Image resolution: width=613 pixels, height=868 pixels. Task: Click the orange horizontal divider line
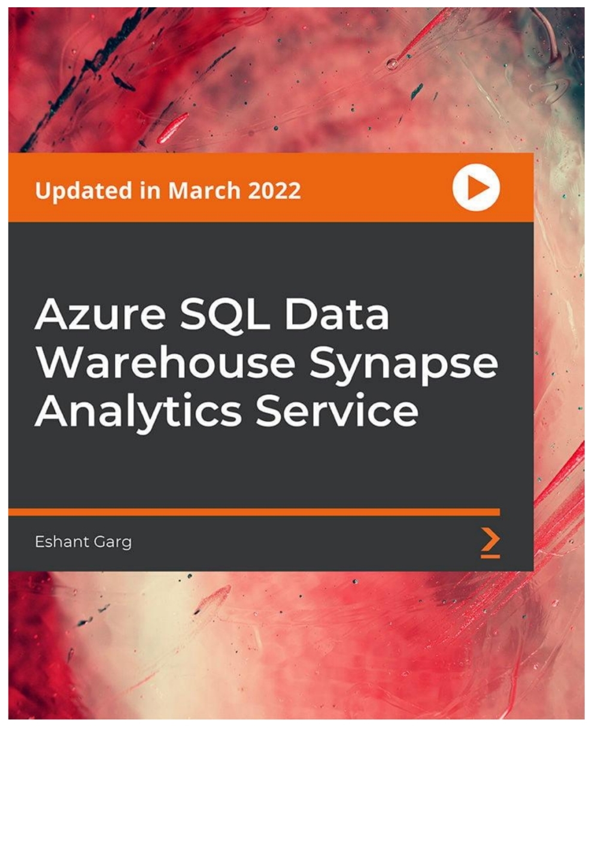[254, 512]
